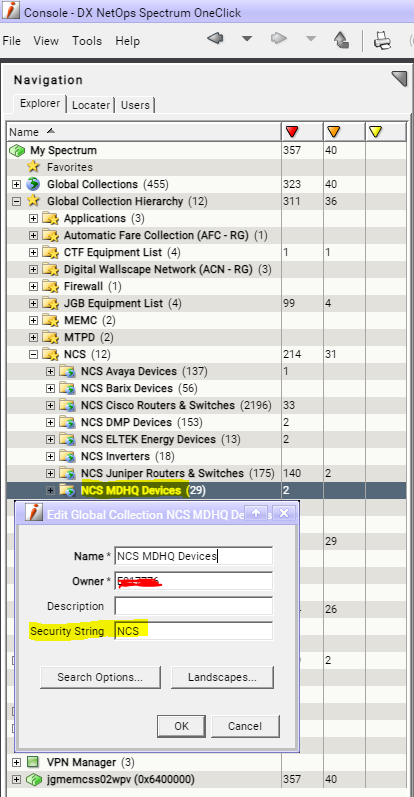Cancel the Edit Global Collection dialog
Screen dimensions: 414x797
click(245, 726)
